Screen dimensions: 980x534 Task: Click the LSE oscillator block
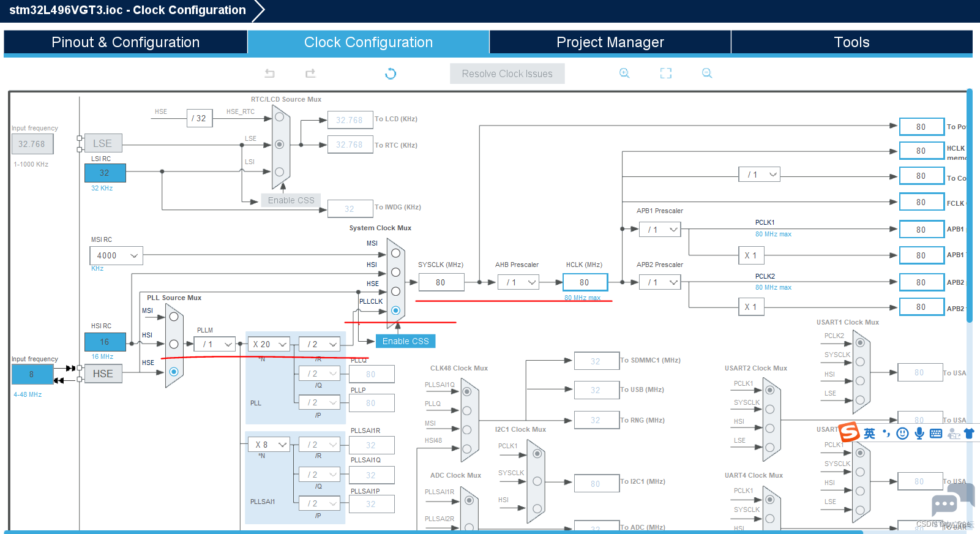(102, 143)
